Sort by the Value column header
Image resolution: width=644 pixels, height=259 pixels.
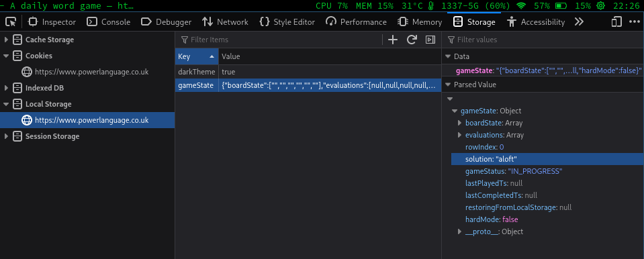(x=330, y=56)
